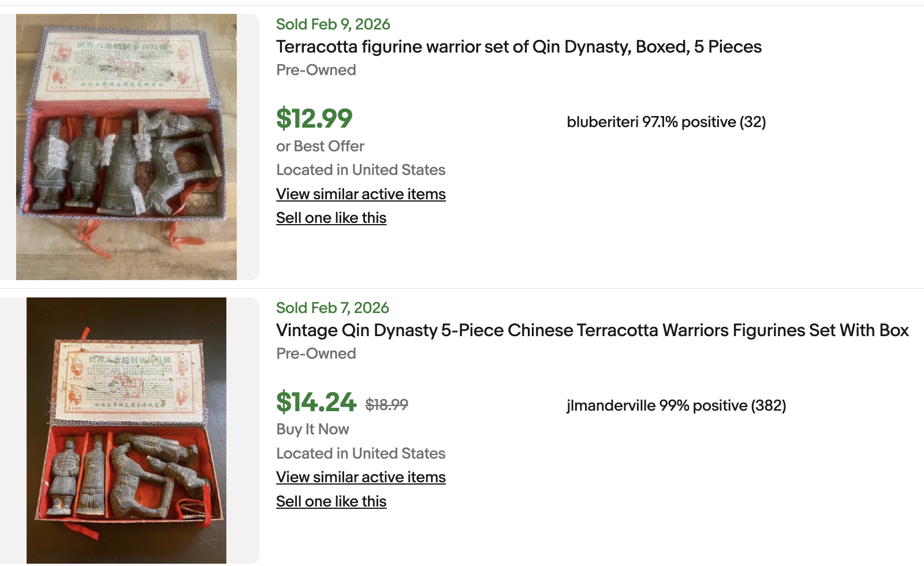Click Located in United States under first listing
Viewport: 924px width, 566px height.
click(360, 170)
